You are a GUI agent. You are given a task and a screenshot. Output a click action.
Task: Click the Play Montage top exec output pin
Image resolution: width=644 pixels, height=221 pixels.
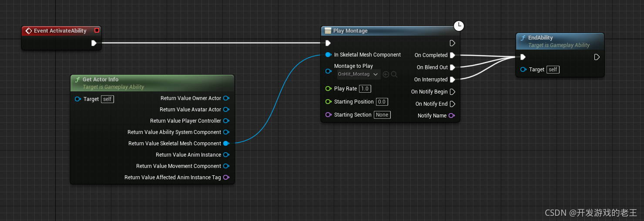tap(453, 43)
